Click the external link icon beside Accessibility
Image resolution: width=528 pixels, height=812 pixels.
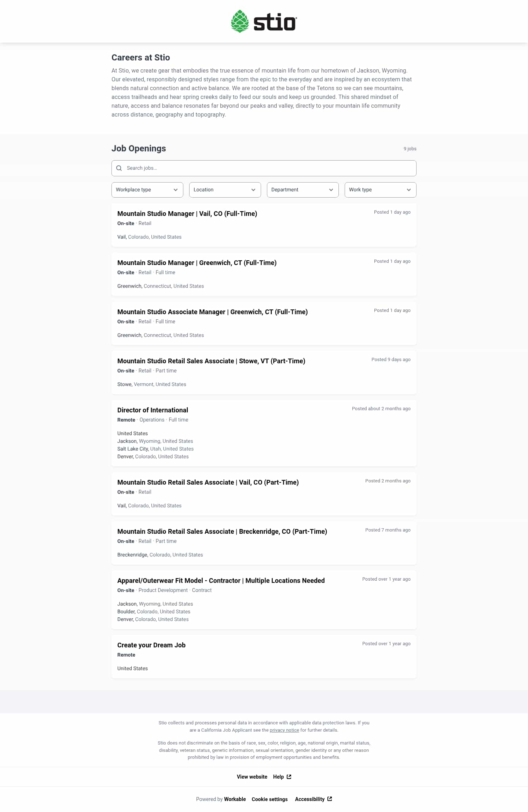coord(330,799)
